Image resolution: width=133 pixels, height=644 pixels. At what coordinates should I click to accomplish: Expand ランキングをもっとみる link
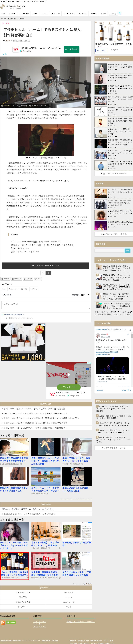pos(113,448)
